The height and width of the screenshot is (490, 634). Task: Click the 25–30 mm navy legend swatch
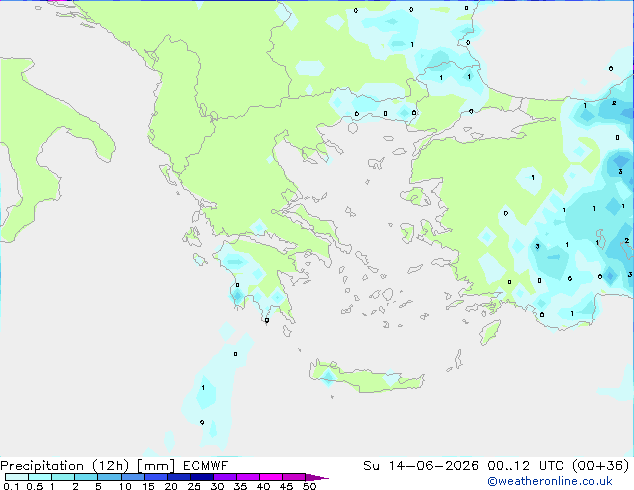(x=202, y=477)
